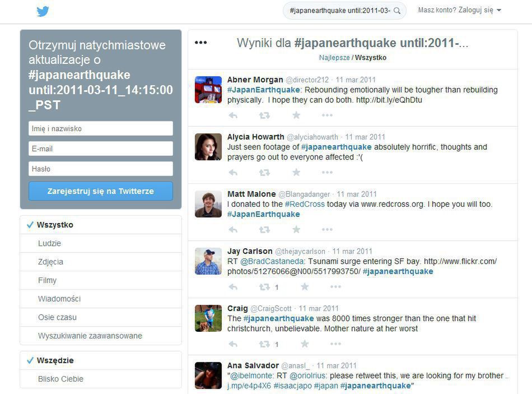Favorite Matt Malone's tweet
Viewport: 532px width, 394px height.
296,229
